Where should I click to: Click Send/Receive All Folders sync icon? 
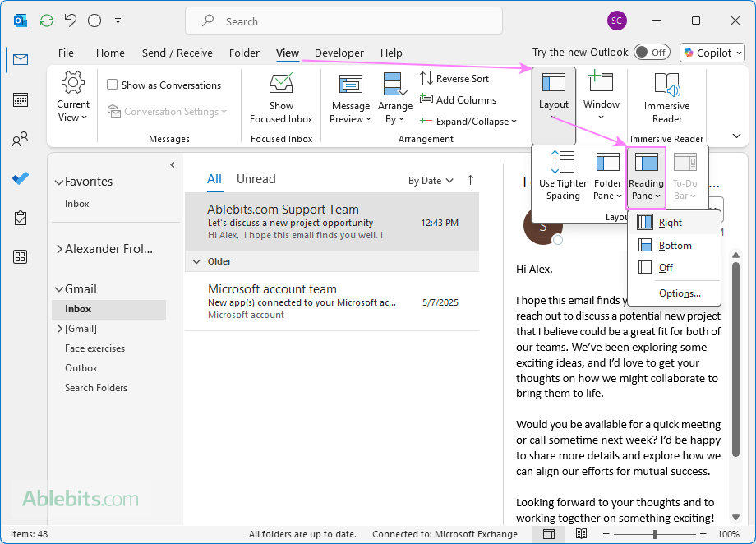47,21
